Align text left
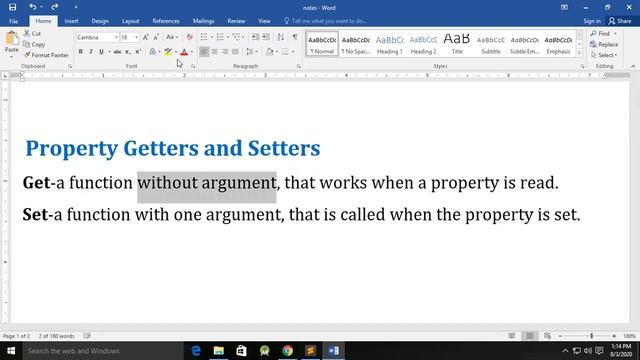Image resolution: width=640 pixels, height=360 pixels. [x=204, y=52]
